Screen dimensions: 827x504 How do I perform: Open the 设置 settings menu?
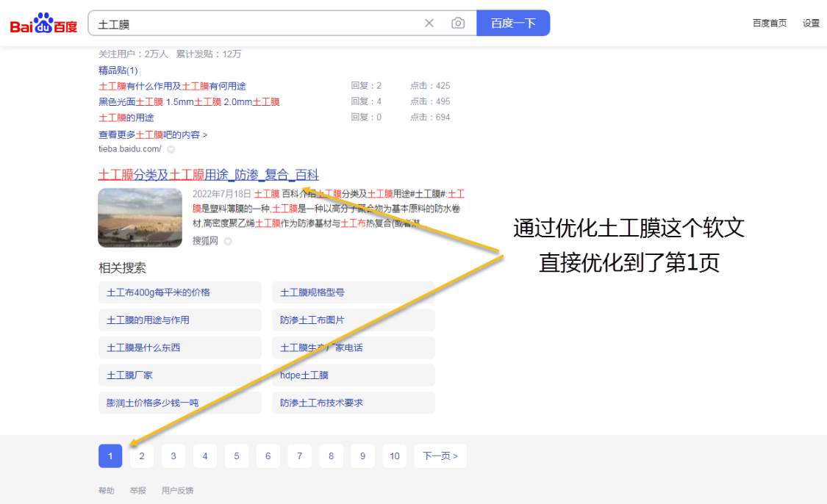(x=811, y=23)
